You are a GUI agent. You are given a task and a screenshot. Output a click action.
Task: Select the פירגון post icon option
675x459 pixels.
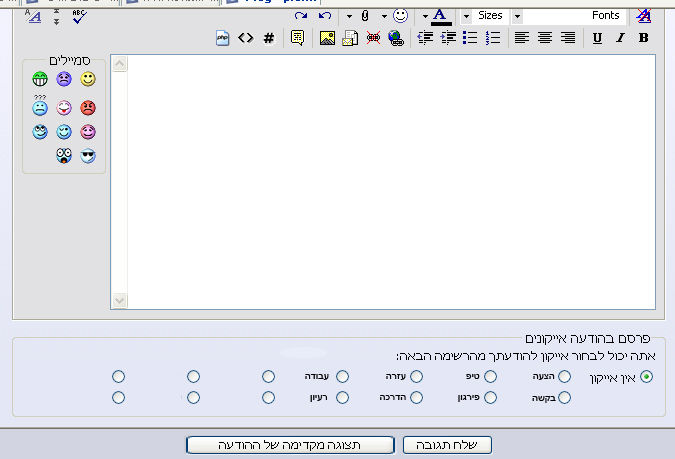click(x=490, y=397)
